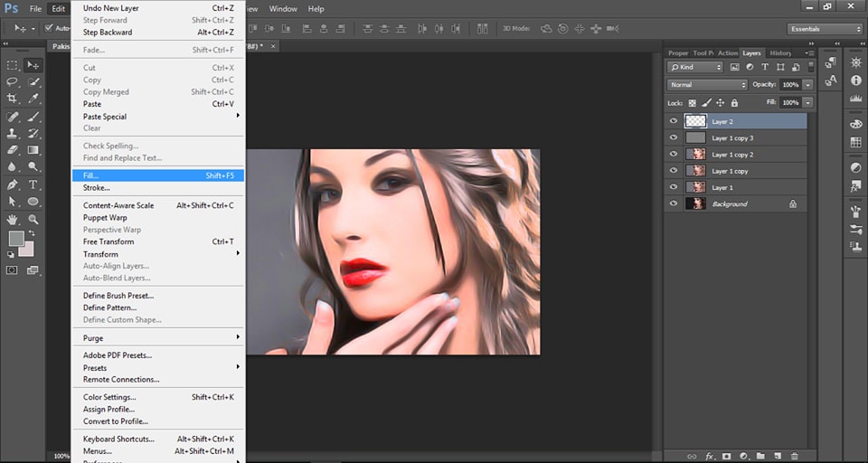
Task: Choose the Eraser tool
Action: point(13,150)
